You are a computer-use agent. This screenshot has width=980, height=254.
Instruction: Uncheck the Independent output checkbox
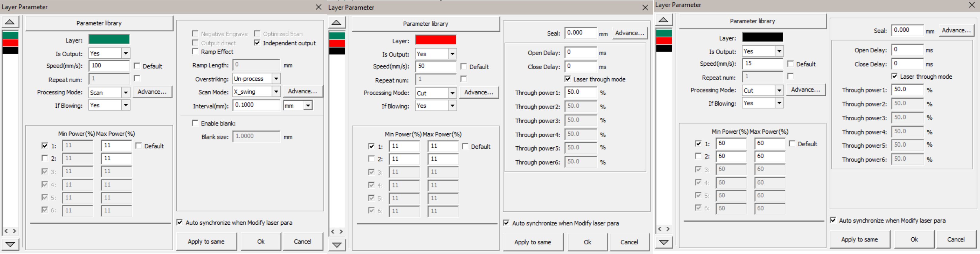(x=257, y=43)
